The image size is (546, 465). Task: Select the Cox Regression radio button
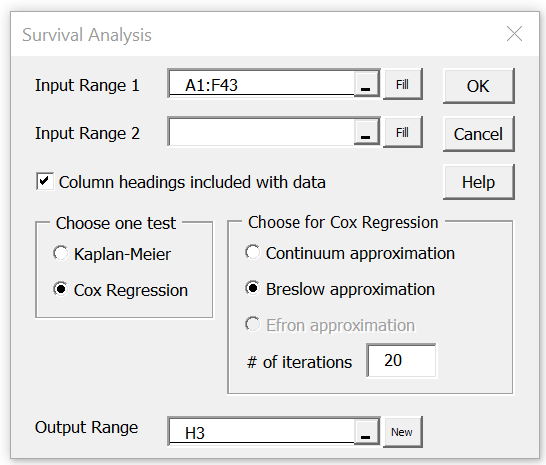(x=60, y=289)
